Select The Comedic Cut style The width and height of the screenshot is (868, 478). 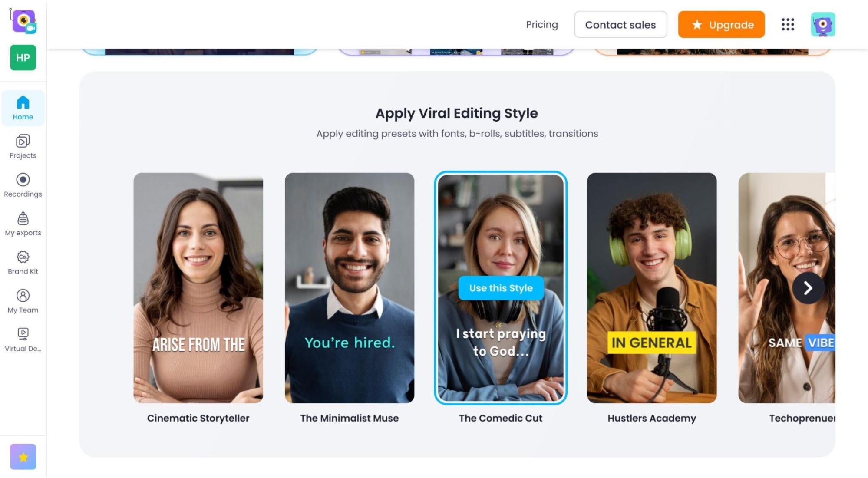[501, 288]
